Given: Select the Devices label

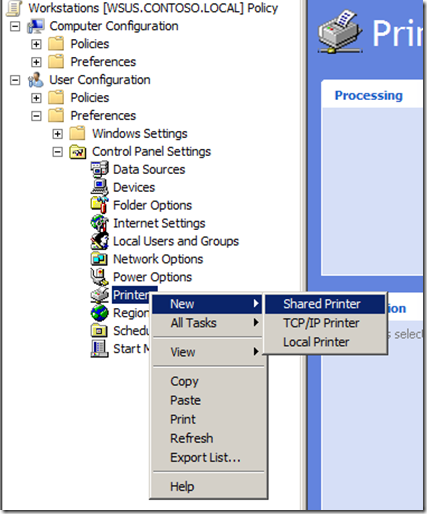Looking at the screenshot, I should tap(134, 188).
